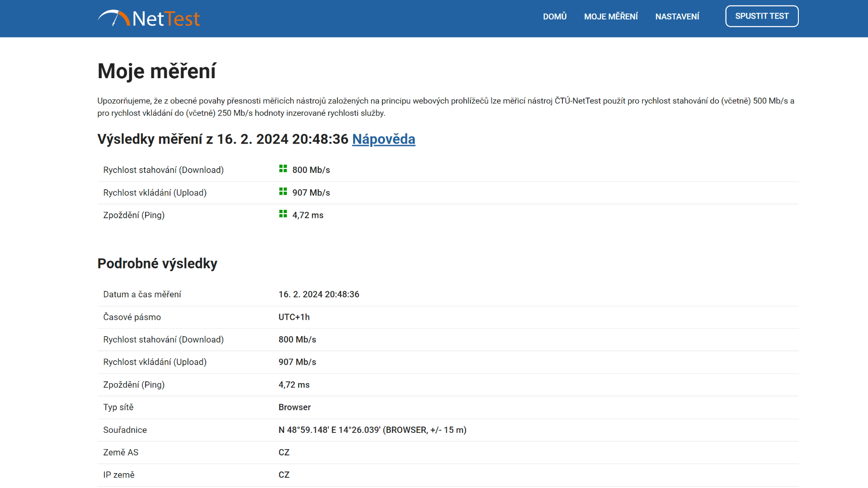Select the UTC+1h timezone value
The image size is (868, 488).
click(x=294, y=317)
